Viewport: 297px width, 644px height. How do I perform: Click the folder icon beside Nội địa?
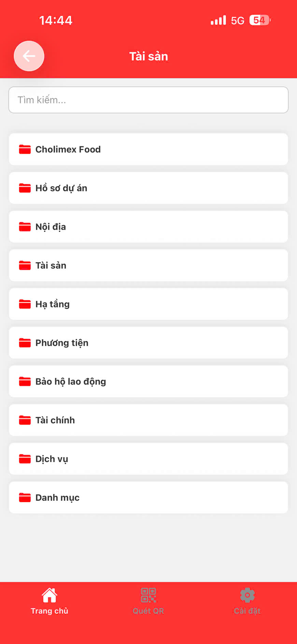[25, 227]
